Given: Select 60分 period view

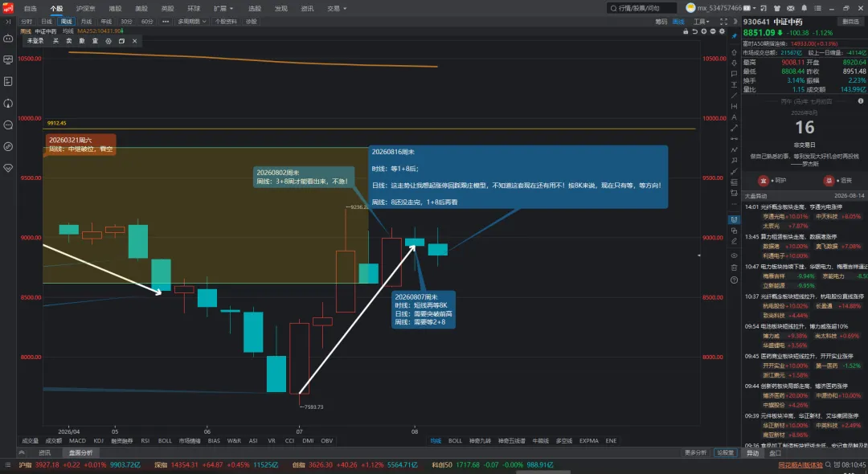Looking at the screenshot, I should click(x=147, y=22).
